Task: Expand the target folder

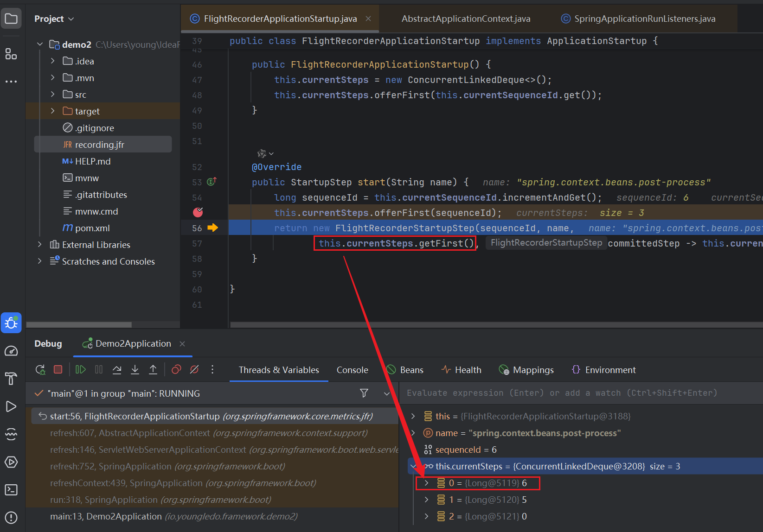Action: [x=52, y=111]
